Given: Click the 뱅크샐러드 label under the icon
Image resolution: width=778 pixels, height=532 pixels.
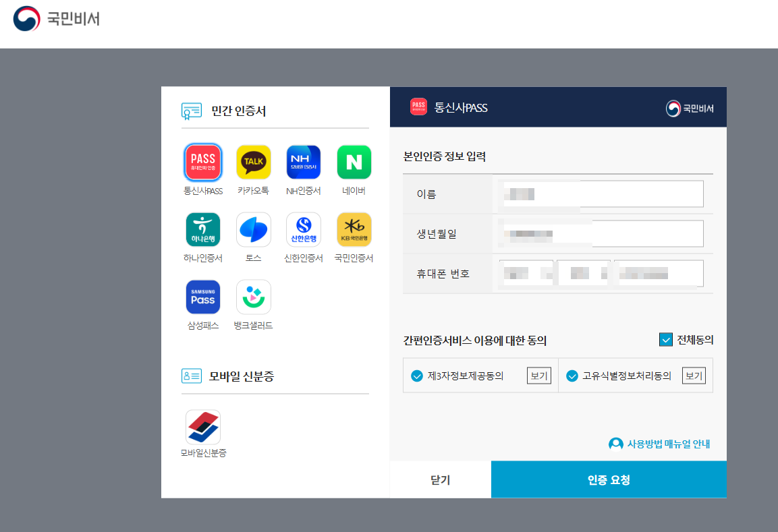Looking at the screenshot, I should coord(254,326).
